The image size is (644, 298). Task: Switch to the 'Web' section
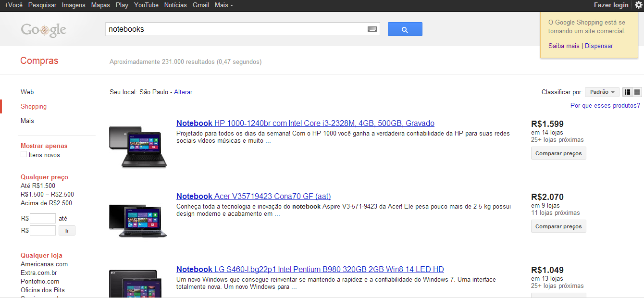[x=27, y=92]
